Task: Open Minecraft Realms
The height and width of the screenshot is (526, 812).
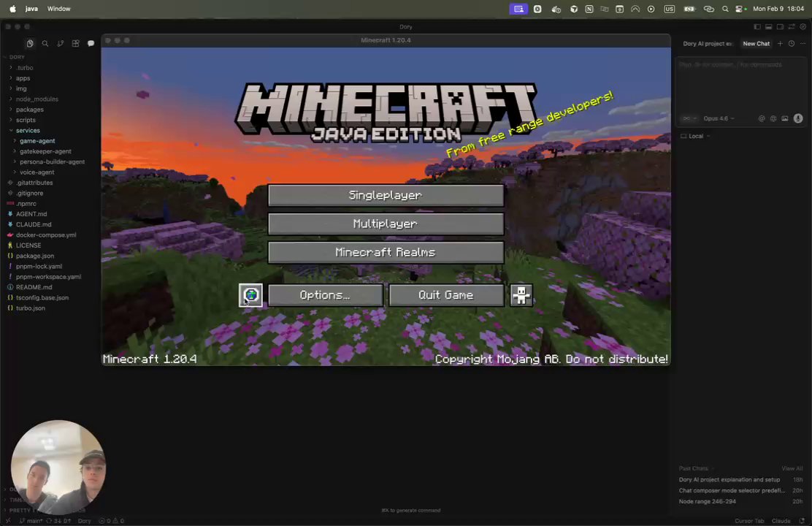Action: pyautogui.click(x=386, y=252)
